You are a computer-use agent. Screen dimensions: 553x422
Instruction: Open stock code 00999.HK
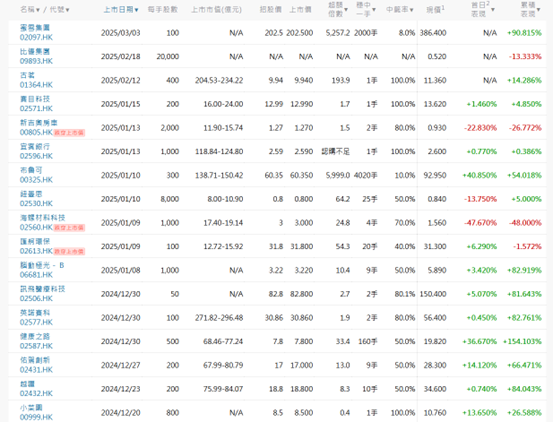coord(36,417)
